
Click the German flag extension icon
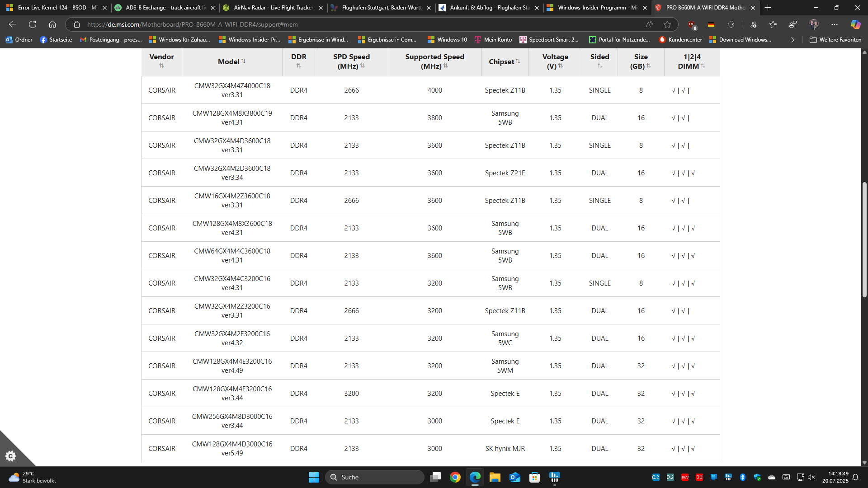tap(711, 24)
